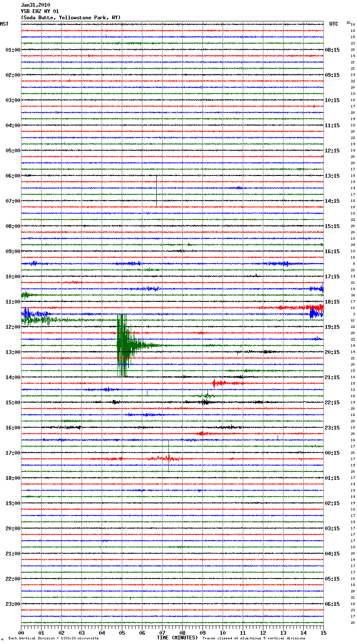
Task: Click minute '10' on the bottom time axis
Action: point(223,633)
